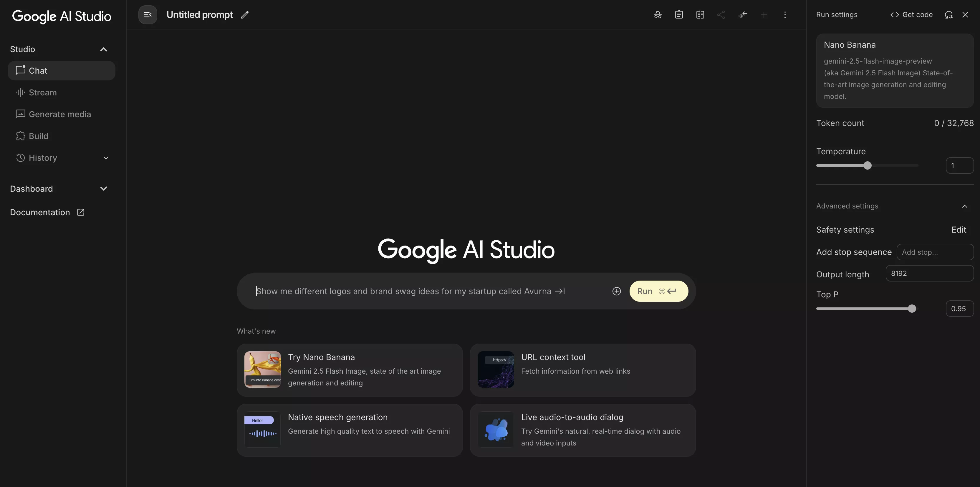Open compare mode icon in toolbar

point(700,15)
